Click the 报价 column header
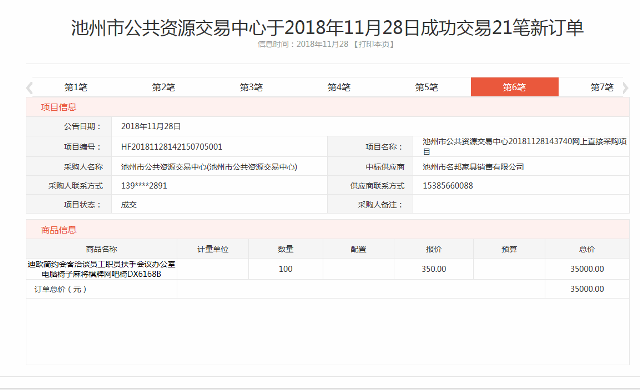The width and height of the screenshot is (640, 390). coord(434,249)
